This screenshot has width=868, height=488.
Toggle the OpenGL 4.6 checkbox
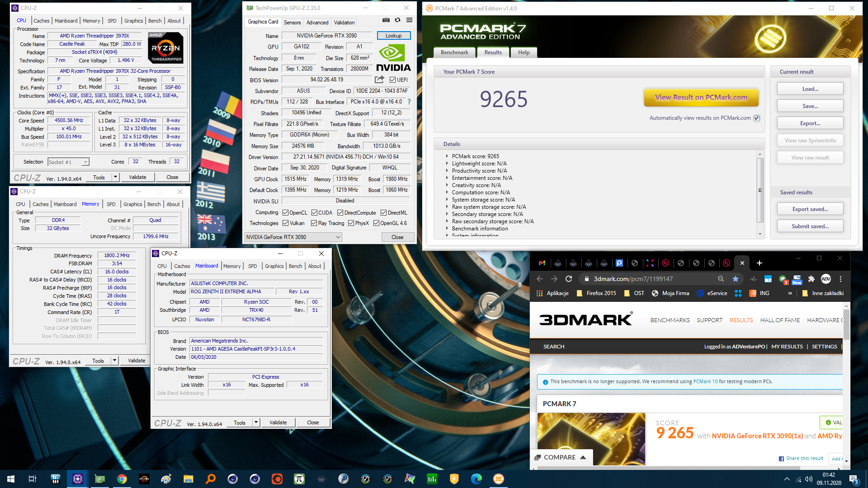coord(376,223)
